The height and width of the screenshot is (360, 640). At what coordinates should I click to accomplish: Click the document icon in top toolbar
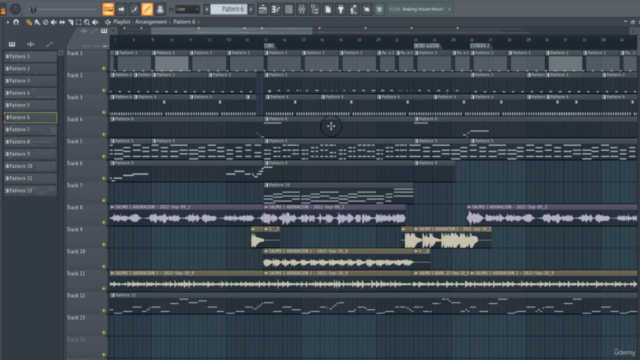(x=328, y=9)
